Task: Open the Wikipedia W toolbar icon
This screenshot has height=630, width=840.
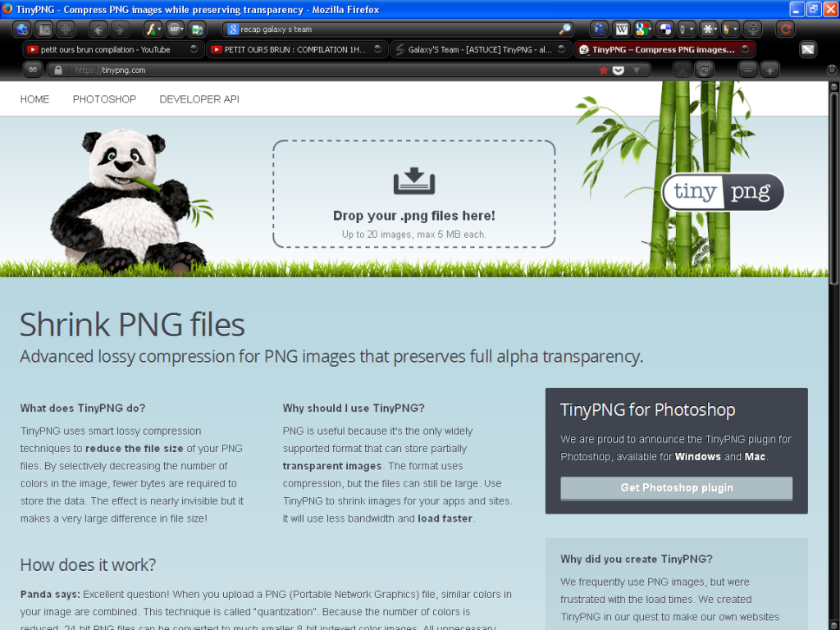Action: [x=622, y=30]
